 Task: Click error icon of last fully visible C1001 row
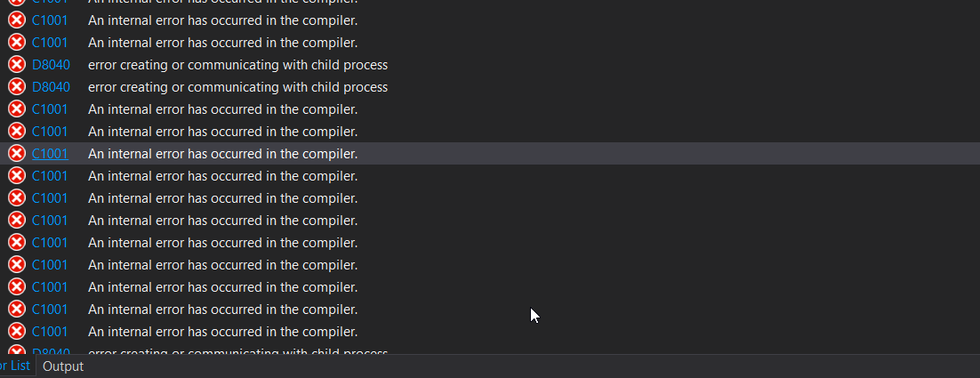coord(17,331)
